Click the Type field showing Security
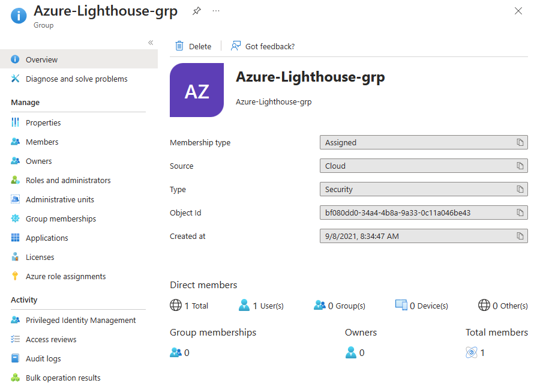Image resolution: width=534 pixels, height=392 pixels. point(424,189)
